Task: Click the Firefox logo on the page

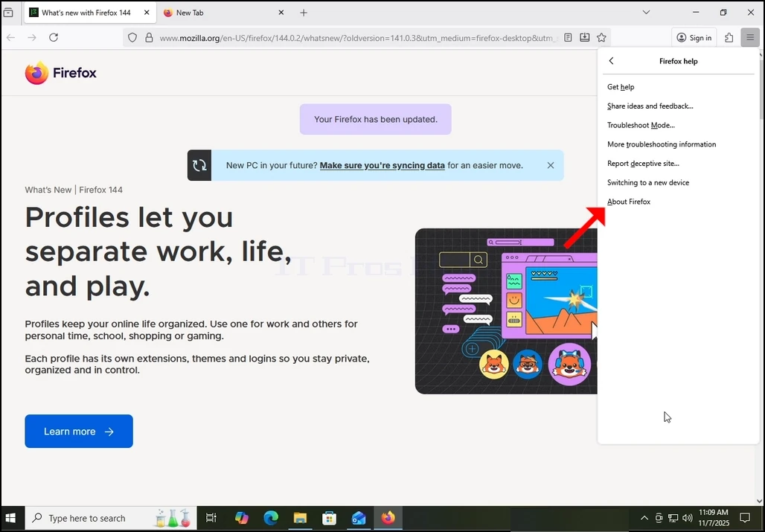Action: tap(61, 73)
